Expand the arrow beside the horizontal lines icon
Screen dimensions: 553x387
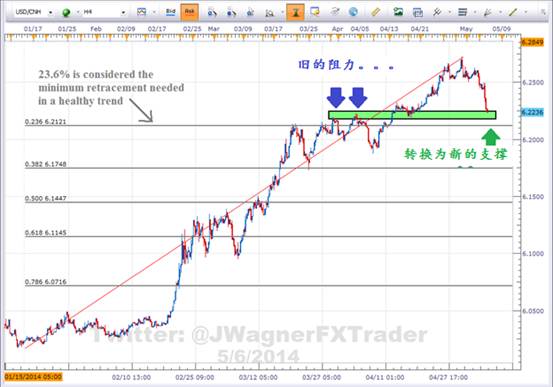[475, 12]
